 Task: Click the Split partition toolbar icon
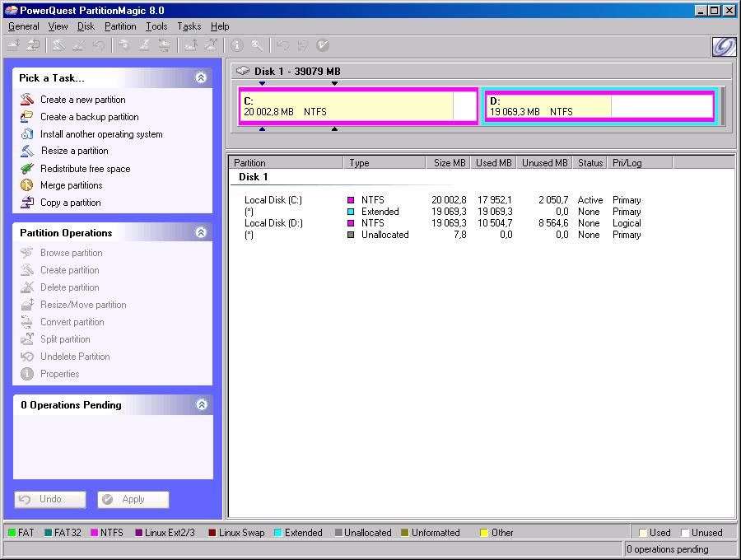pyautogui.click(x=211, y=45)
